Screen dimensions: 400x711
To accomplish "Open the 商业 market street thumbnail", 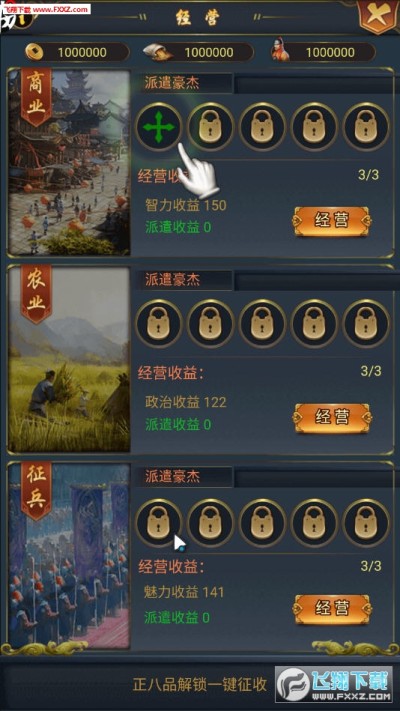I will click(69, 162).
